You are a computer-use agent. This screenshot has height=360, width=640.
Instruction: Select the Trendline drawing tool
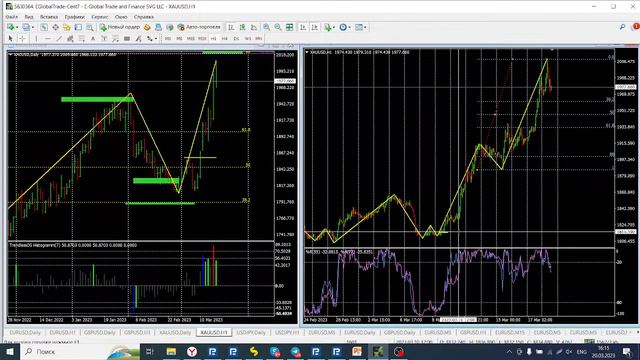[59, 38]
